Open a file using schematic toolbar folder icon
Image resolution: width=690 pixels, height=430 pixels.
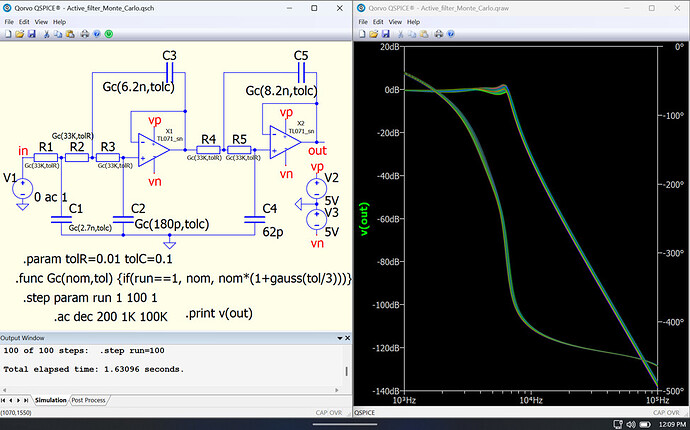tap(19, 34)
